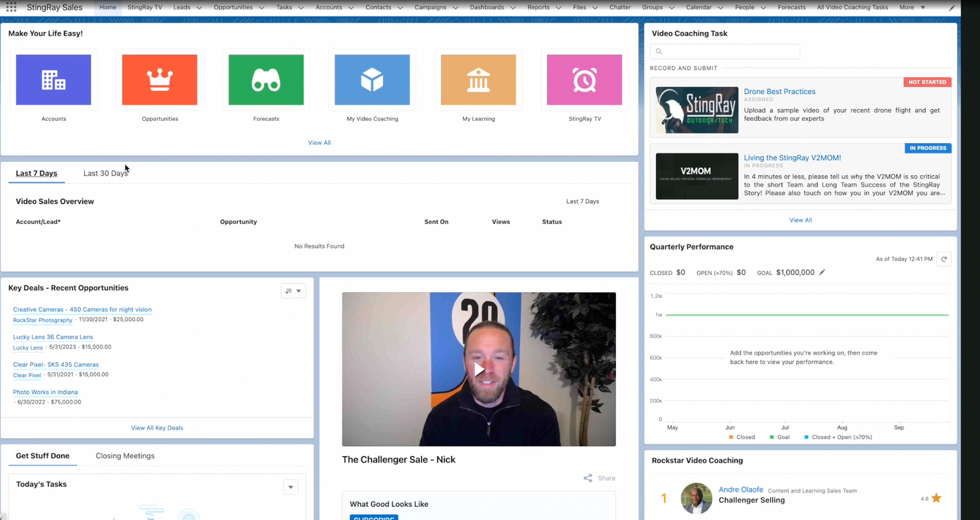Open the V2MOM video coaching thumbnail
The image size is (980, 520).
click(696, 176)
